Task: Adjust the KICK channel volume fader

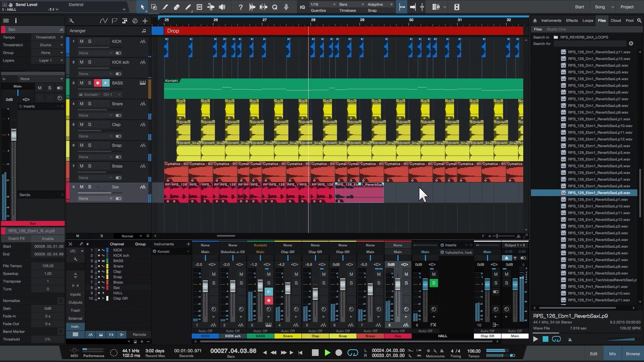Action: (x=205, y=286)
